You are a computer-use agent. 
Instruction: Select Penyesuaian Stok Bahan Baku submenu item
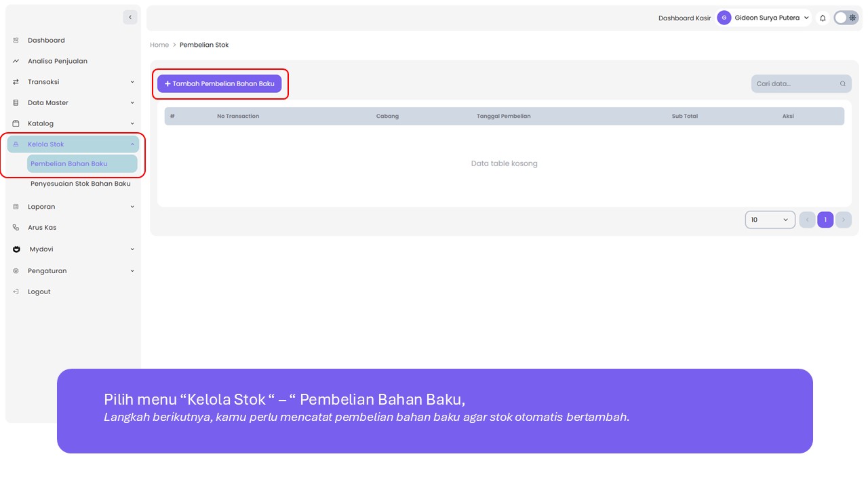[81, 184]
